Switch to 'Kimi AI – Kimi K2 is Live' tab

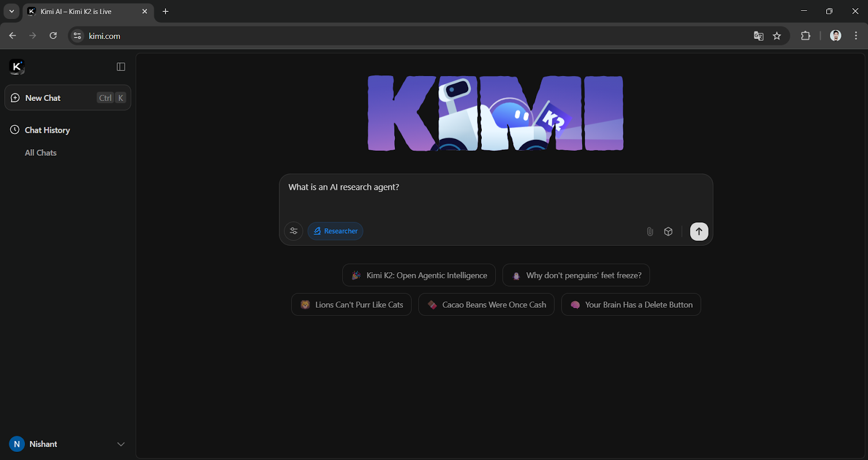[88, 11]
